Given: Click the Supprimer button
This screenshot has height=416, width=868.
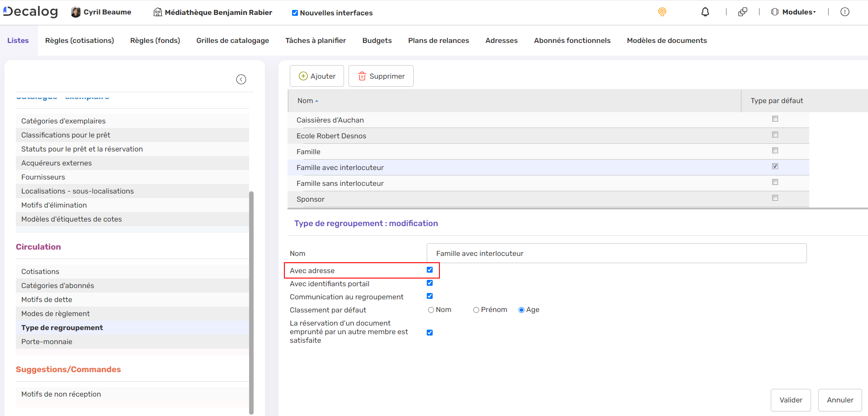Looking at the screenshot, I should tap(381, 76).
